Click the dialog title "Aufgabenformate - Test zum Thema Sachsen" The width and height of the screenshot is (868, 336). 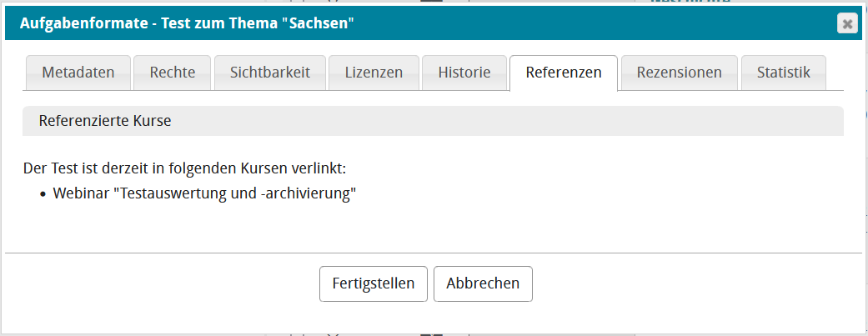pyautogui.click(x=188, y=24)
